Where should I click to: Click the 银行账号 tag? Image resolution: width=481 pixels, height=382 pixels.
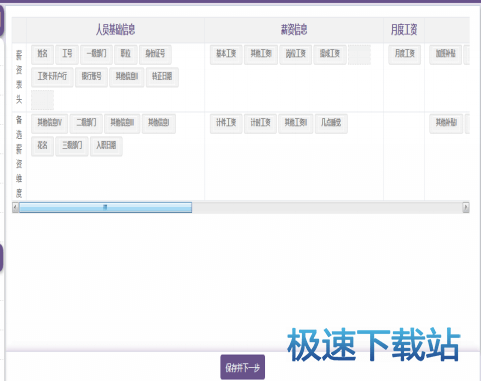click(91, 77)
